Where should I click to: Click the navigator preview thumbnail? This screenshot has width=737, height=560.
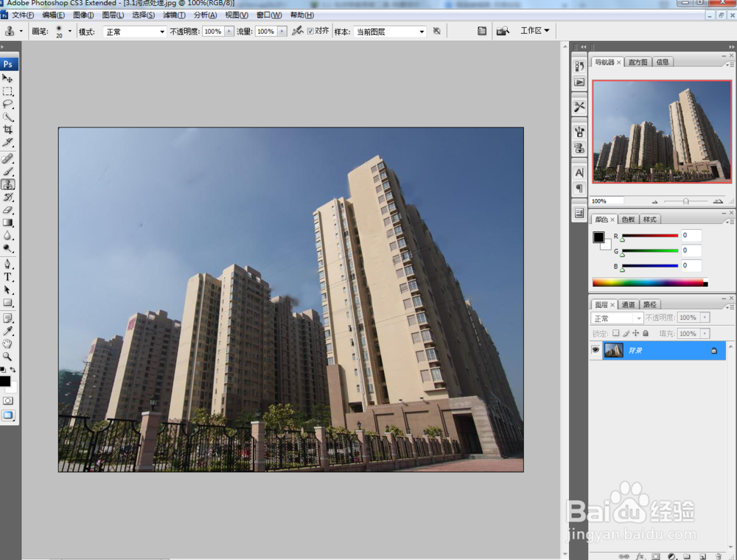pos(662,132)
